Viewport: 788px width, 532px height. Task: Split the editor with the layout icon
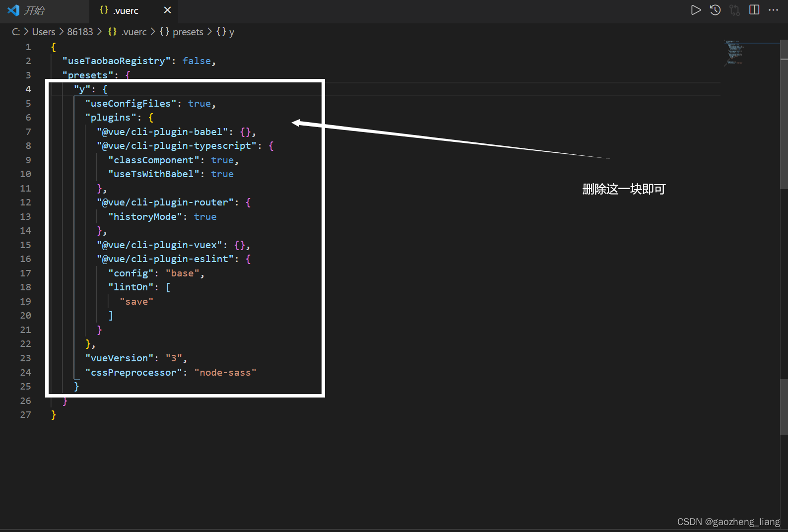pos(754,10)
